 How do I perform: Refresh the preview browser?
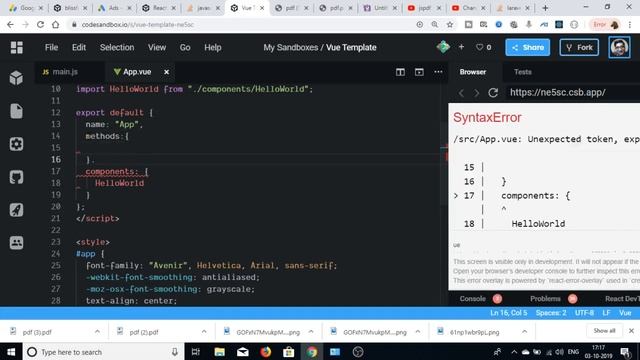[x=493, y=93]
